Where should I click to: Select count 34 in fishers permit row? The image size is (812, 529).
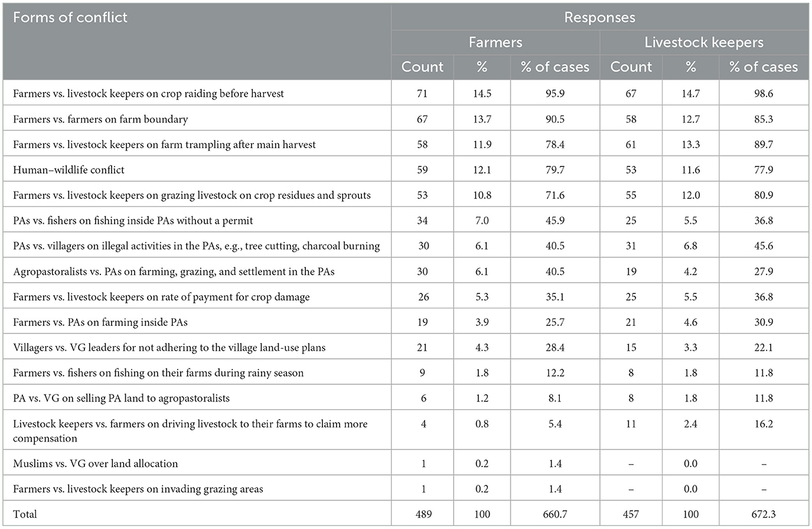[x=423, y=221]
